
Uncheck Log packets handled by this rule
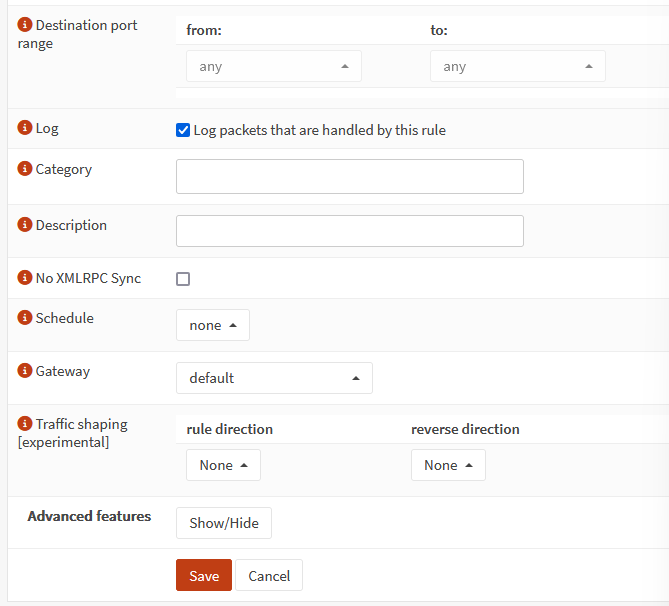coord(183,130)
